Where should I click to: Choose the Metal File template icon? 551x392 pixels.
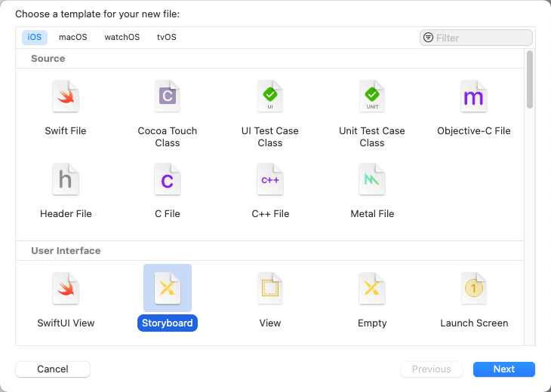[371, 180]
